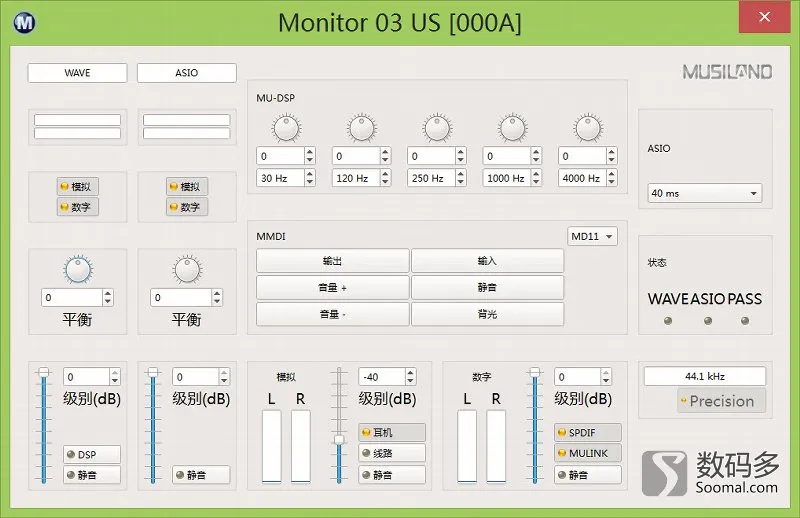Mute the WAVE channel with 静音

point(92,475)
